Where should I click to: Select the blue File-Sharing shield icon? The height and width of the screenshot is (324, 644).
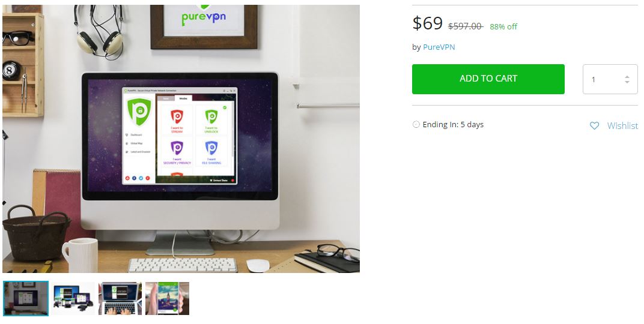click(211, 148)
